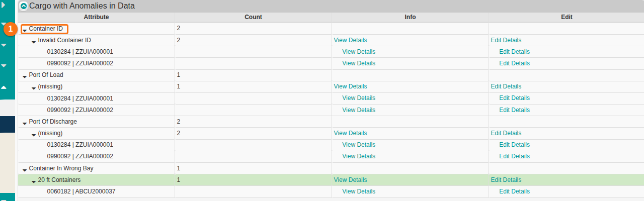Edit Details for 0990092 under Port Of Discharge
Viewport: 644px width, 201px height.
(x=514, y=156)
